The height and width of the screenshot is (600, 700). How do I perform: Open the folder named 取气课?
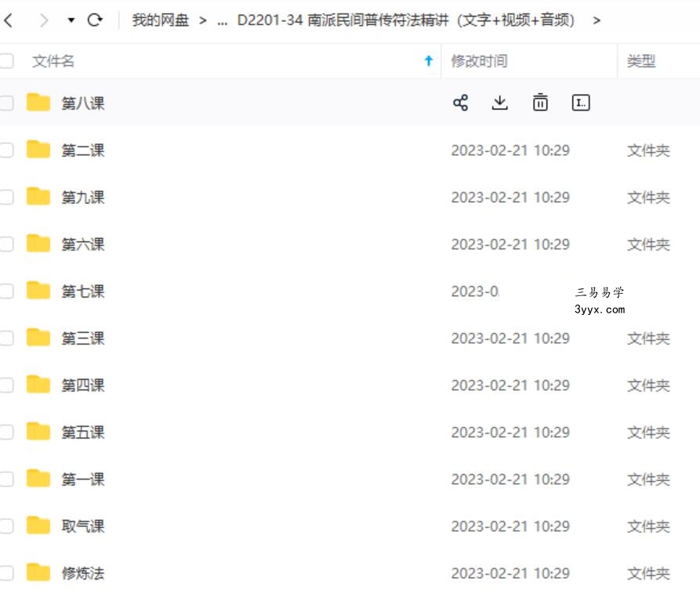coord(83,526)
